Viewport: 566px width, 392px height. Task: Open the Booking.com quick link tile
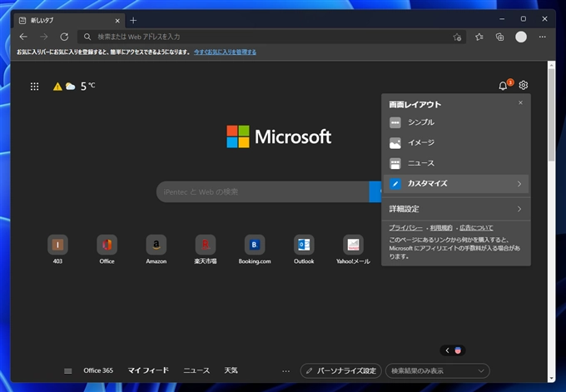[x=255, y=245]
